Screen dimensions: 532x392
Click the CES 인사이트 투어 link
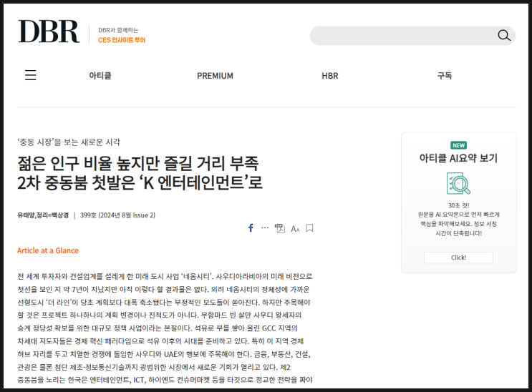pyautogui.click(x=122, y=40)
